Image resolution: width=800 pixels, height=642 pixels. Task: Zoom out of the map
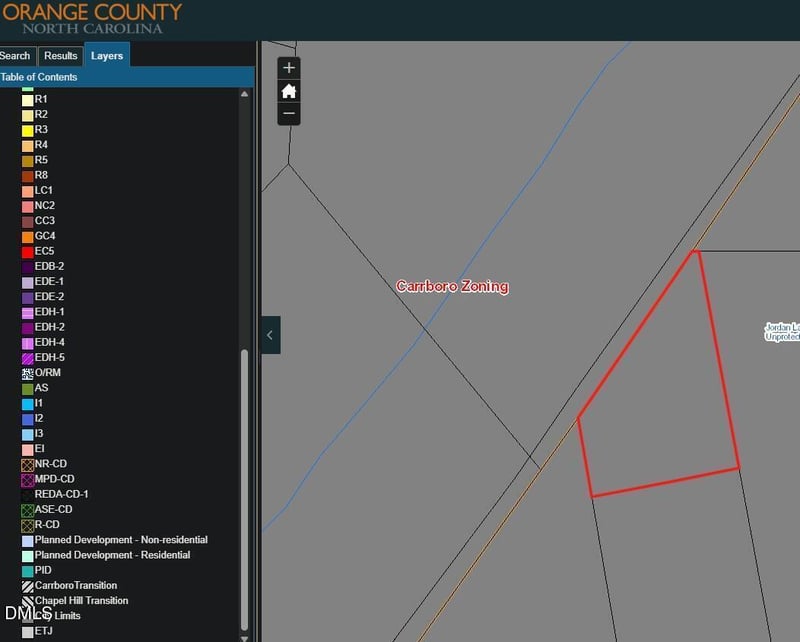click(289, 113)
